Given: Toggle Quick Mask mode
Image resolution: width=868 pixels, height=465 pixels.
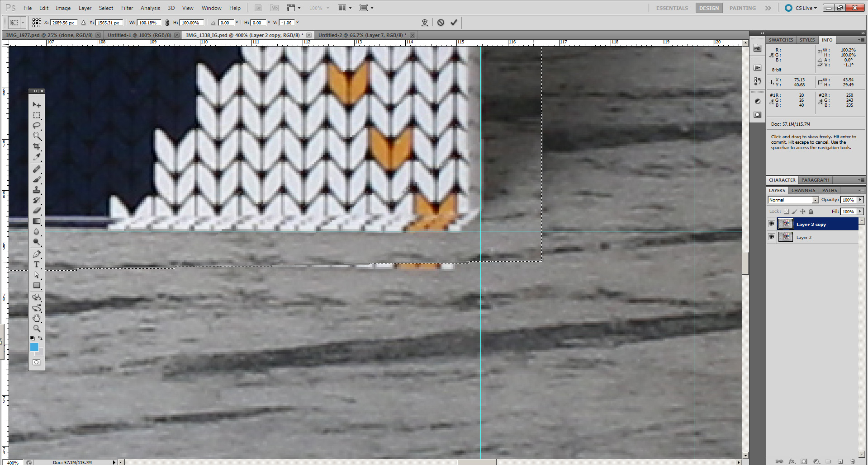Looking at the screenshot, I should (37, 362).
